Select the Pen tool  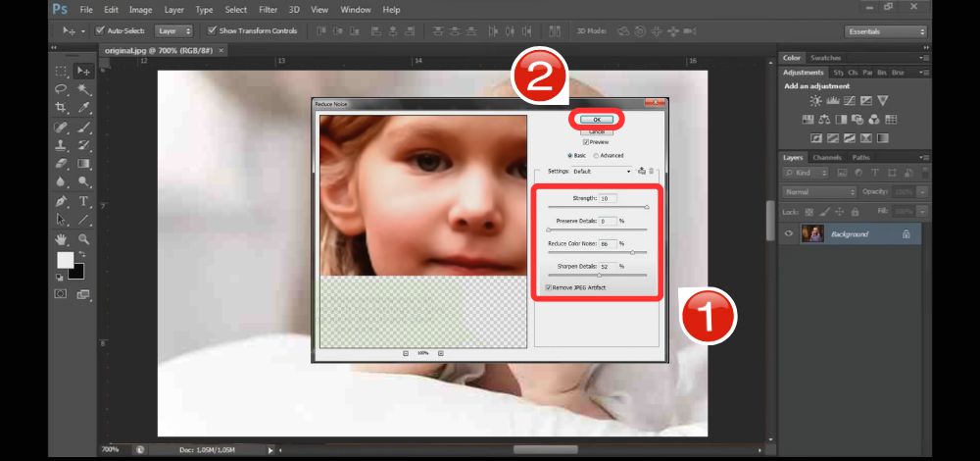tap(61, 201)
